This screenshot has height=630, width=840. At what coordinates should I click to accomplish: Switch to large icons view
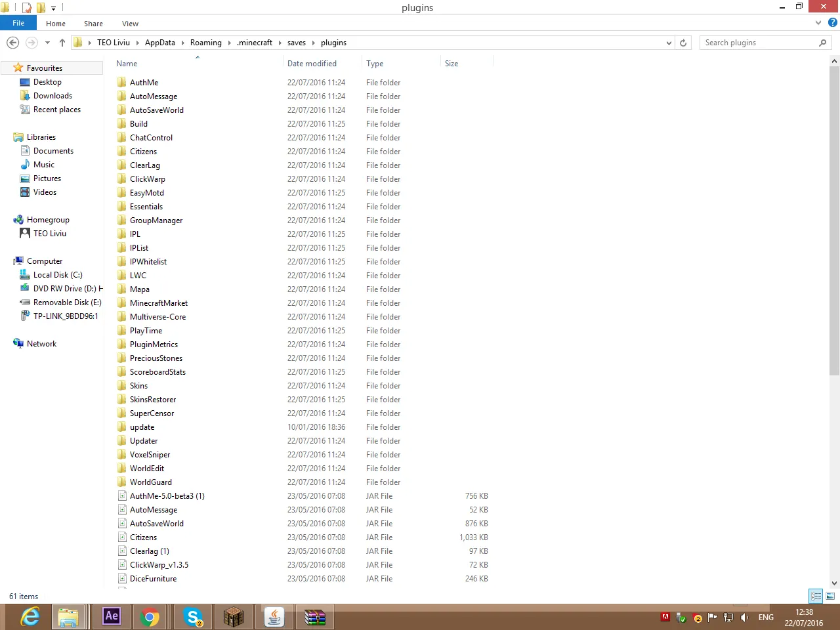pyautogui.click(x=830, y=596)
